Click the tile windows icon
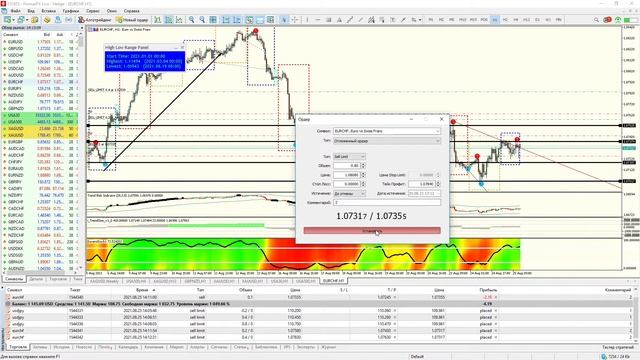 pyautogui.click(x=213, y=20)
